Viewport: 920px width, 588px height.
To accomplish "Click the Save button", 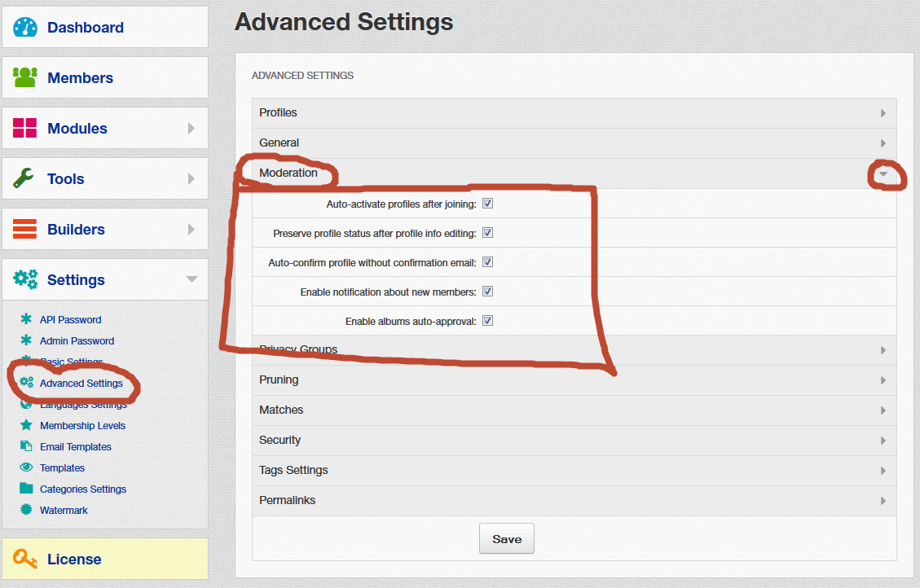I will point(506,539).
